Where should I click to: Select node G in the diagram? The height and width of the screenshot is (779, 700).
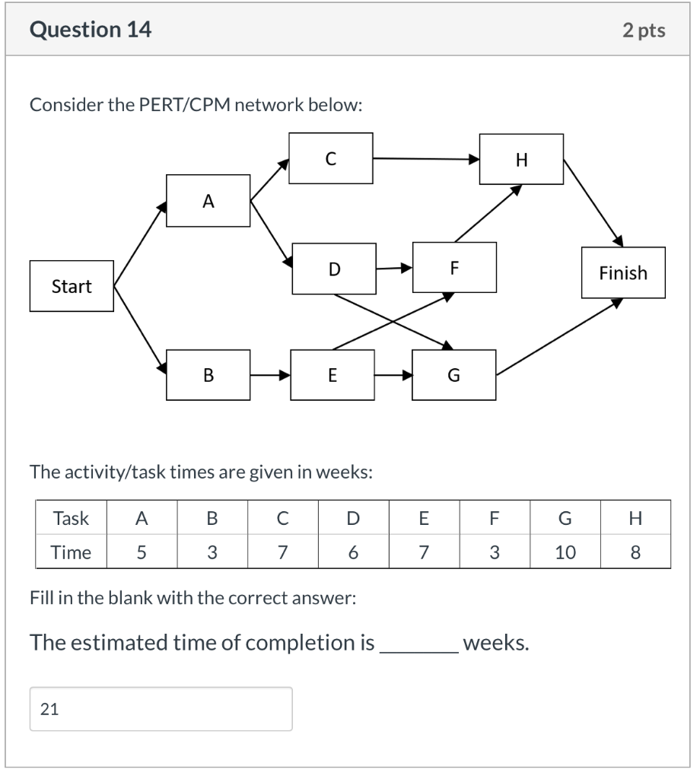tap(453, 375)
